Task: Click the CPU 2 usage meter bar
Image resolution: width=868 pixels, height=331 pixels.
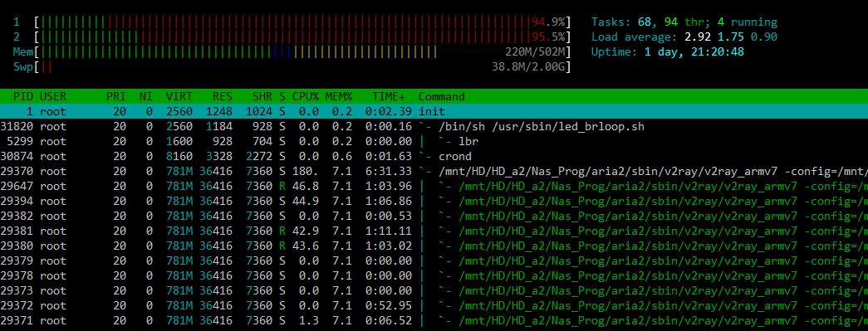Action: pos(302,37)
